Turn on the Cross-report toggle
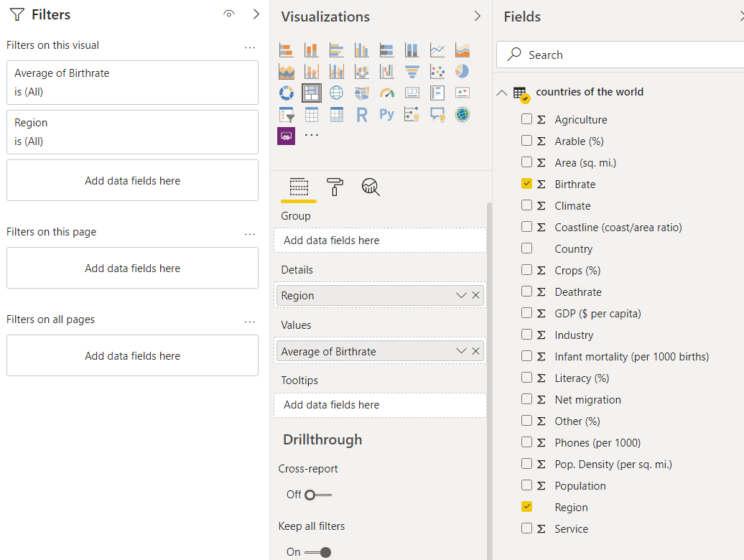The width and height of the screenshot is (744, 560). [x=317, y=495]
